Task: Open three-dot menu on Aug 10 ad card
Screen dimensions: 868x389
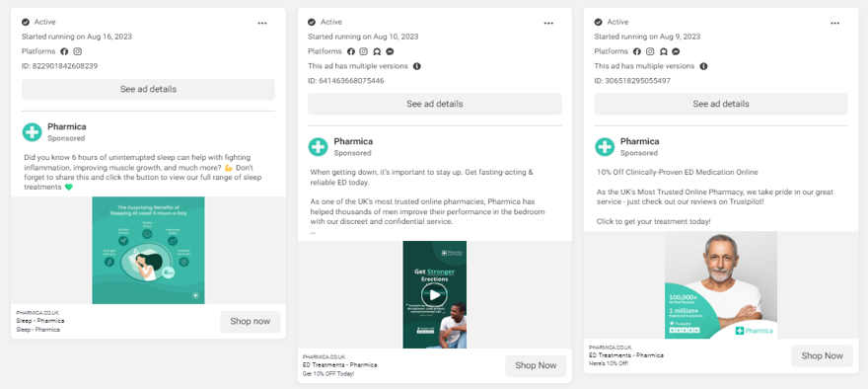Action: pyautogui.click(x=548, y=23)
